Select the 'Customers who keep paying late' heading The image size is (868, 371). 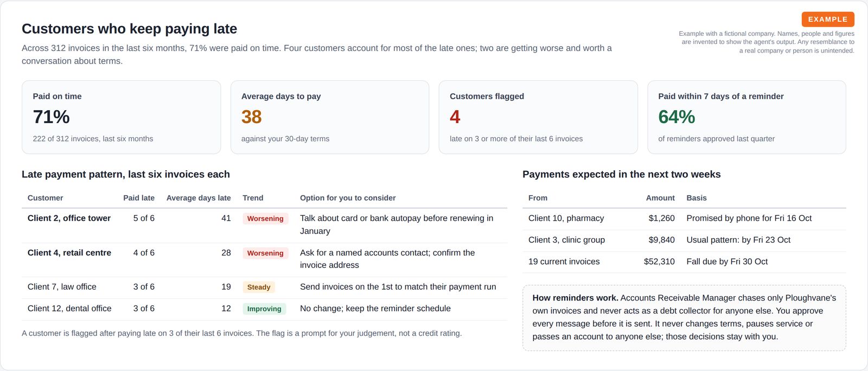point(129,29)
